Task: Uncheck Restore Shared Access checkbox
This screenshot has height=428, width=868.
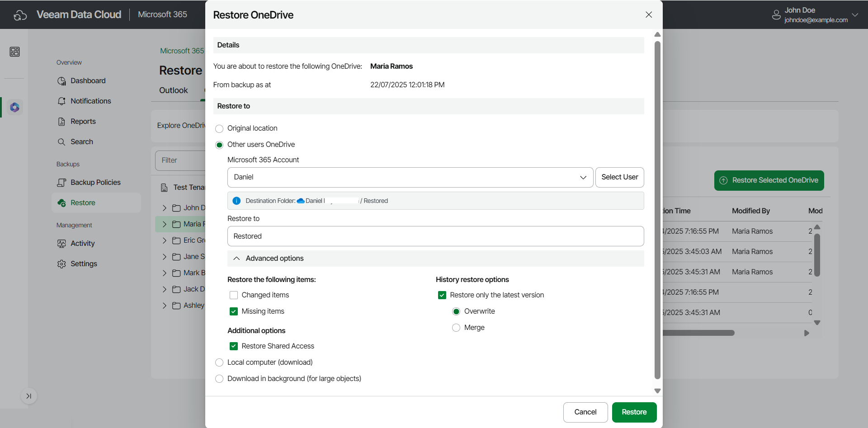Action: pos(234,346)
